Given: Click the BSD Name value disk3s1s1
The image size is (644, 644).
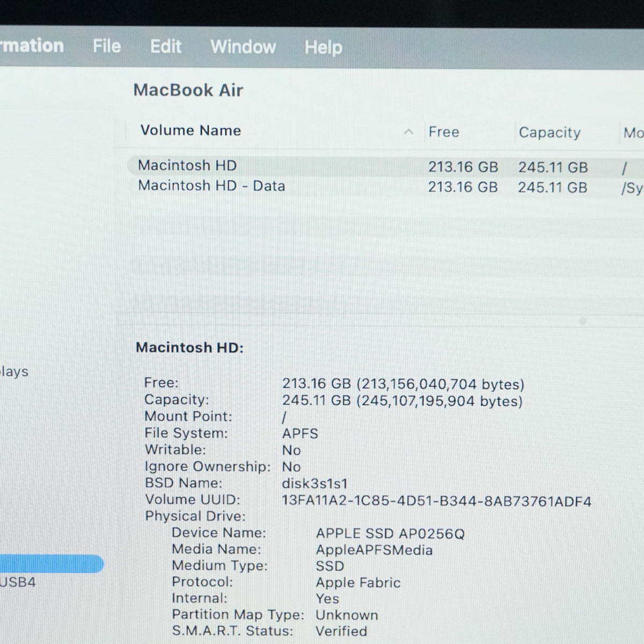Looking at the screenshot, I should [314, 484].
